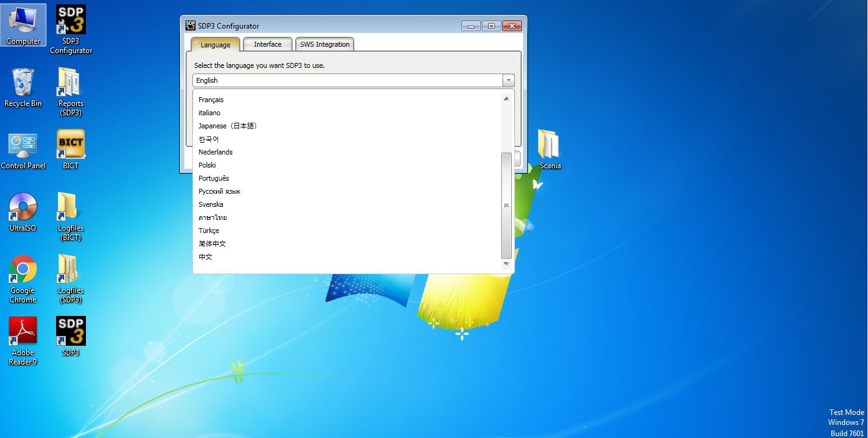Collapse the English language combo box
The width and height of the screenshot is (868, 438).
pyautogui.click(x=354, y=80)
